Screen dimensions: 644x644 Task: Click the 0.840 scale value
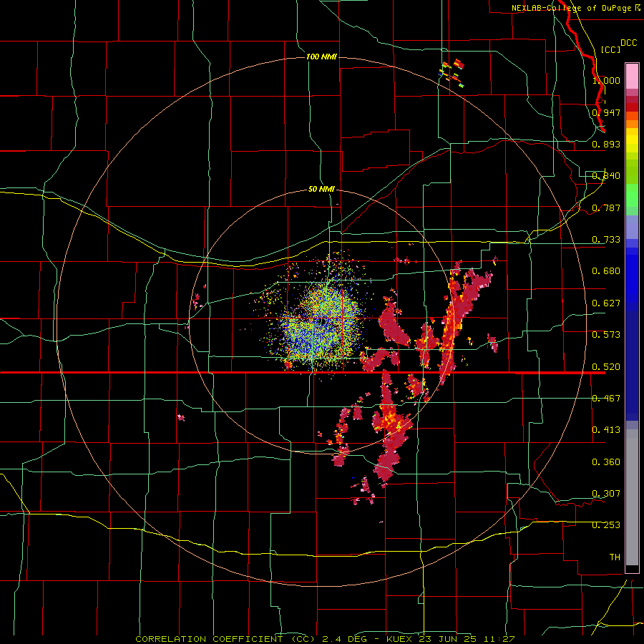606,176
